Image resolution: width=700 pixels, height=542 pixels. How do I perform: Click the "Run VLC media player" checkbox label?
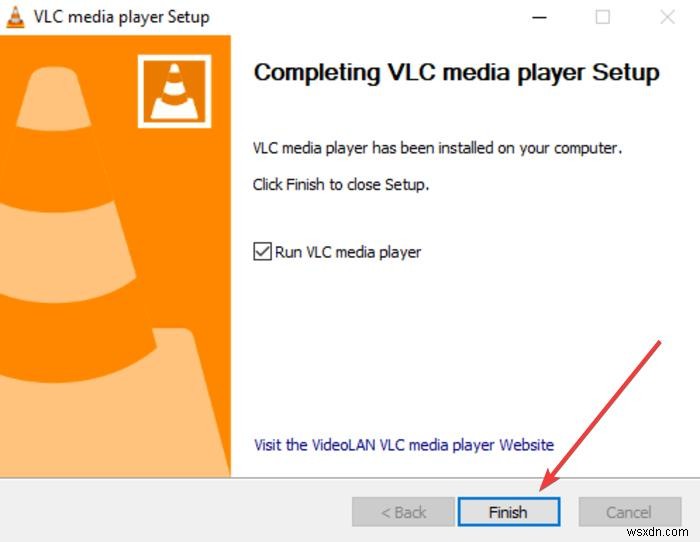coord(348,252)
